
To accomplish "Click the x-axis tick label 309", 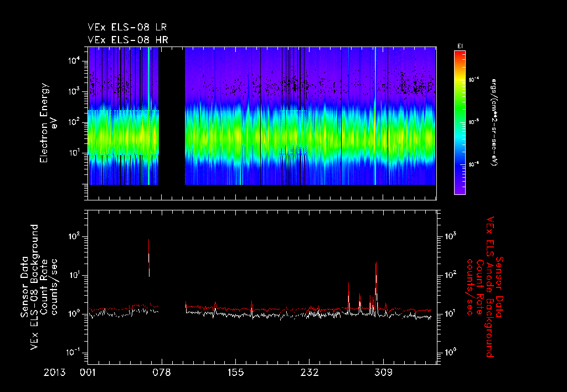I will [x=383, y=373].
